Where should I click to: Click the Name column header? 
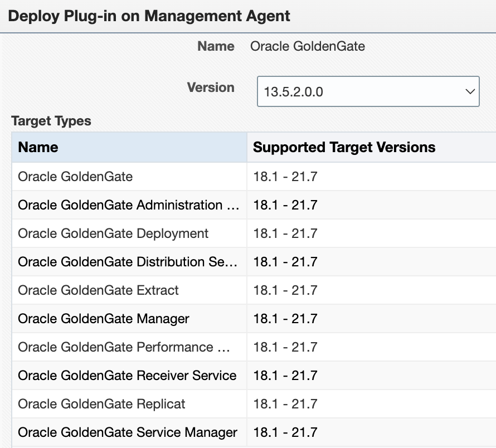pyautogui.click(x=129, y=147)
